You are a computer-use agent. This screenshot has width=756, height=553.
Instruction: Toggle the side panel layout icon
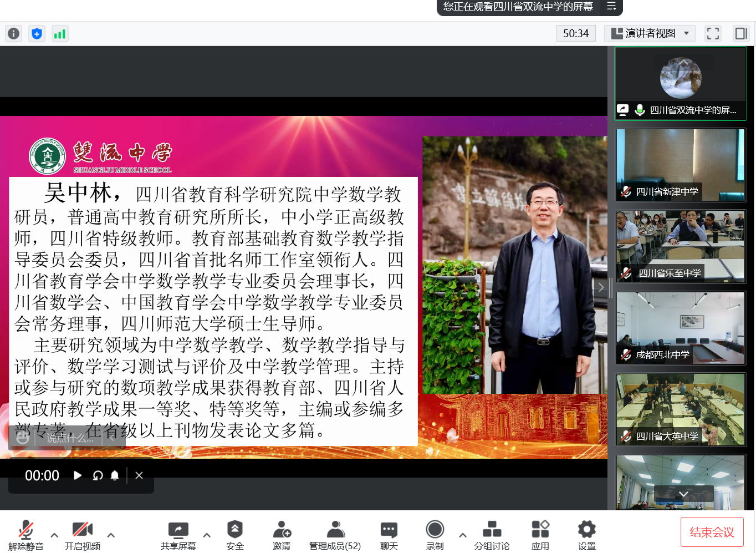point(741,34)
